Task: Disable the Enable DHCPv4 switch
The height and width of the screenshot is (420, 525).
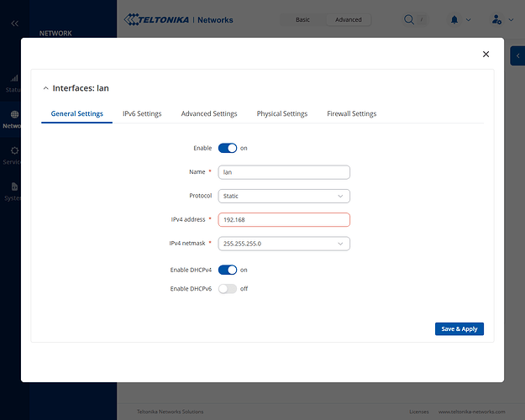Action: 228,270
